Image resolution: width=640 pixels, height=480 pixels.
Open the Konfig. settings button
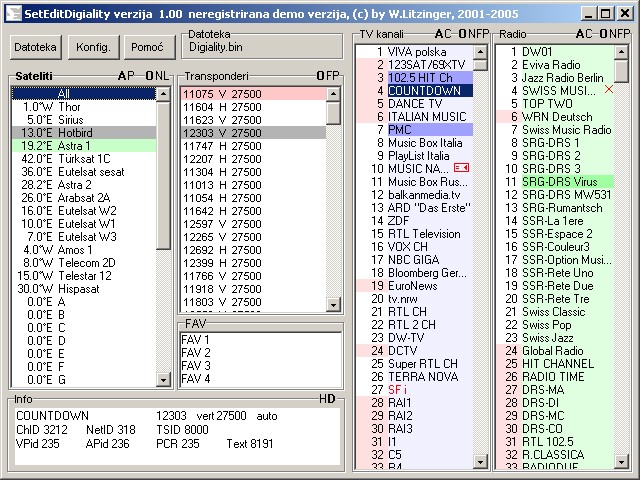pyautogui.click(x=92, y=47)
